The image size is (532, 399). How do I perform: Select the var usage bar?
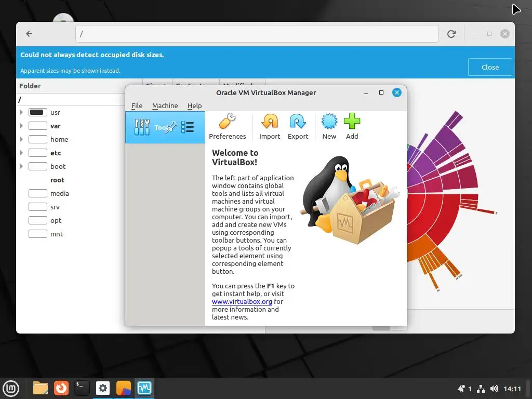coord(37,126)
